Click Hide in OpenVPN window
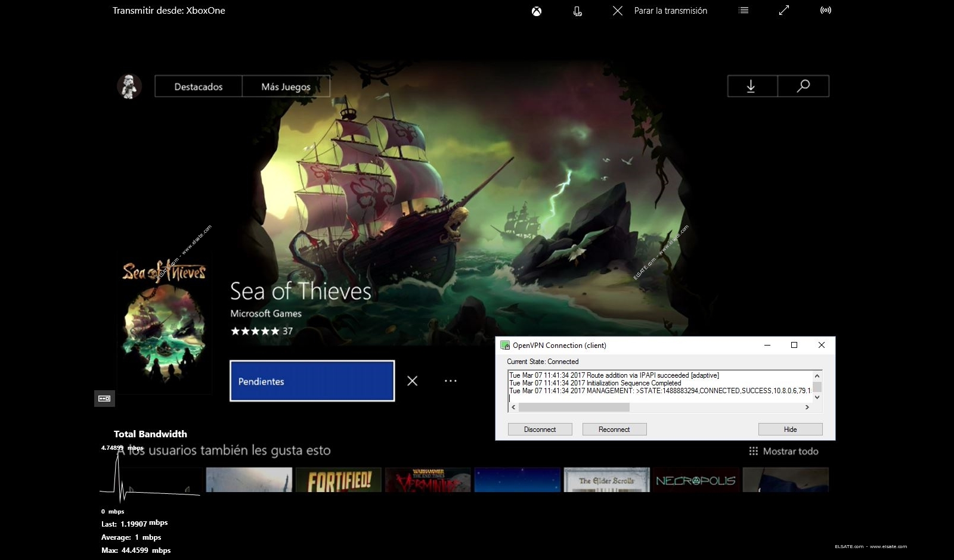This screenshot has width=954, height=560. coord(791,430)
